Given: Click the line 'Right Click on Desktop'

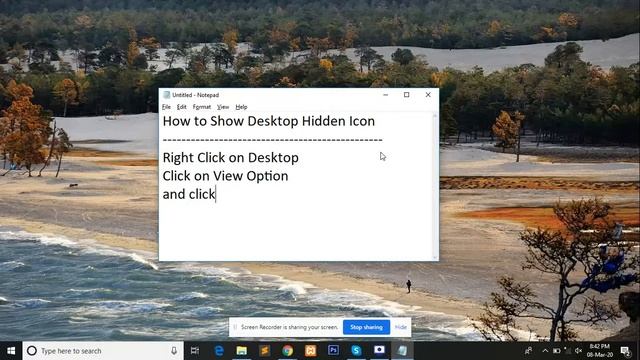Looking at the screenshot, I should [231, 158].
